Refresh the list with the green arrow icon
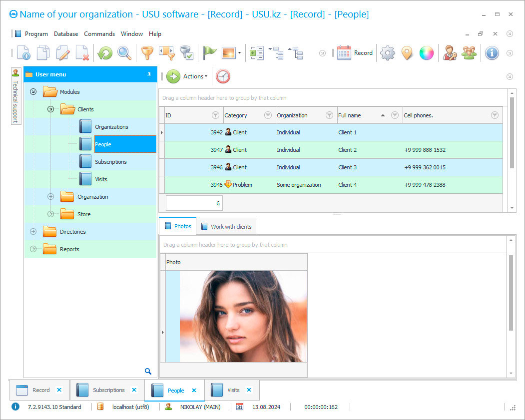 pos(104,52)
